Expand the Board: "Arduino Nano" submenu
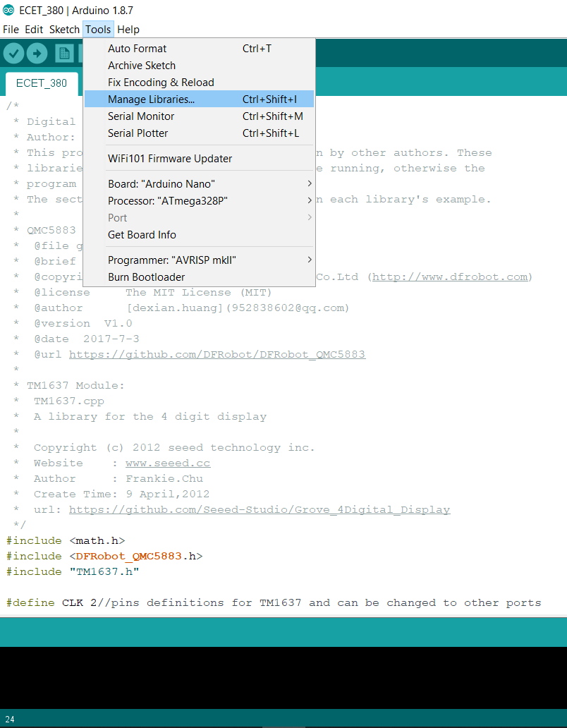Screen dimensions: 567x728 pyautogui.click(x=199, y=184)
